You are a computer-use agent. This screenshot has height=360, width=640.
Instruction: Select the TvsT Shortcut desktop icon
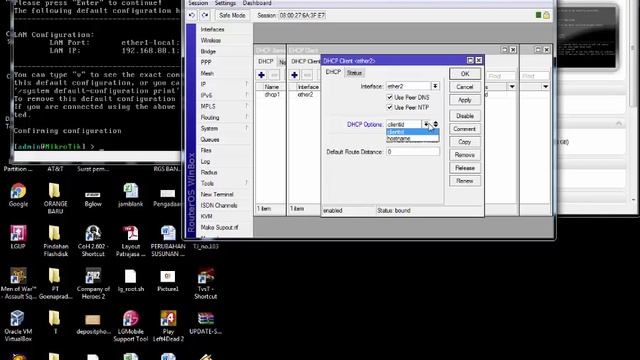(206, 276)
